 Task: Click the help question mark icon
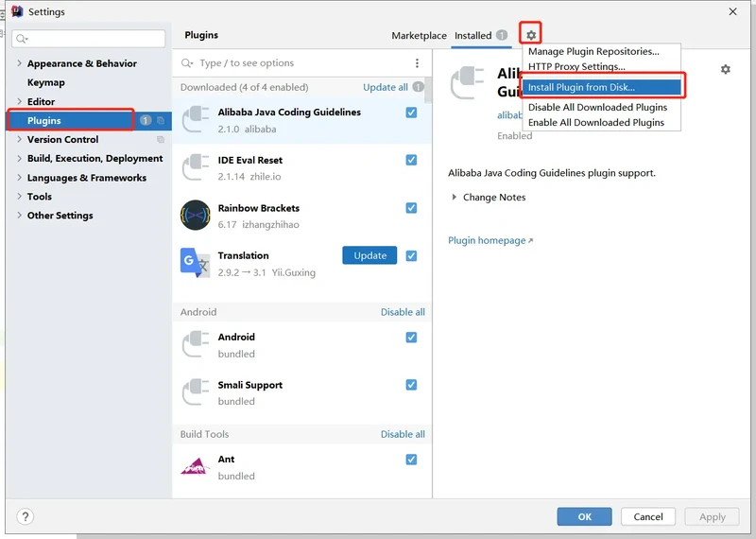(26, 516)
